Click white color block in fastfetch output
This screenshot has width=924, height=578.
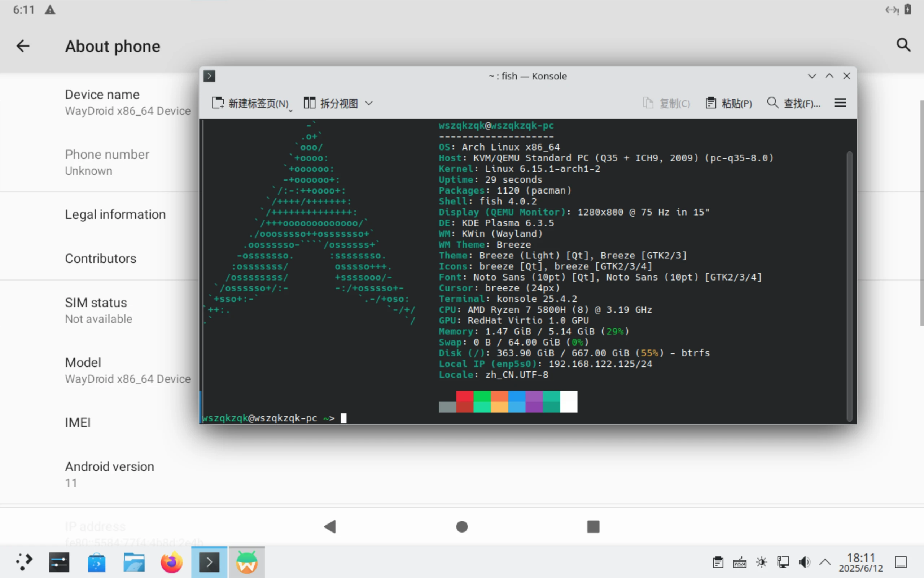569,402
